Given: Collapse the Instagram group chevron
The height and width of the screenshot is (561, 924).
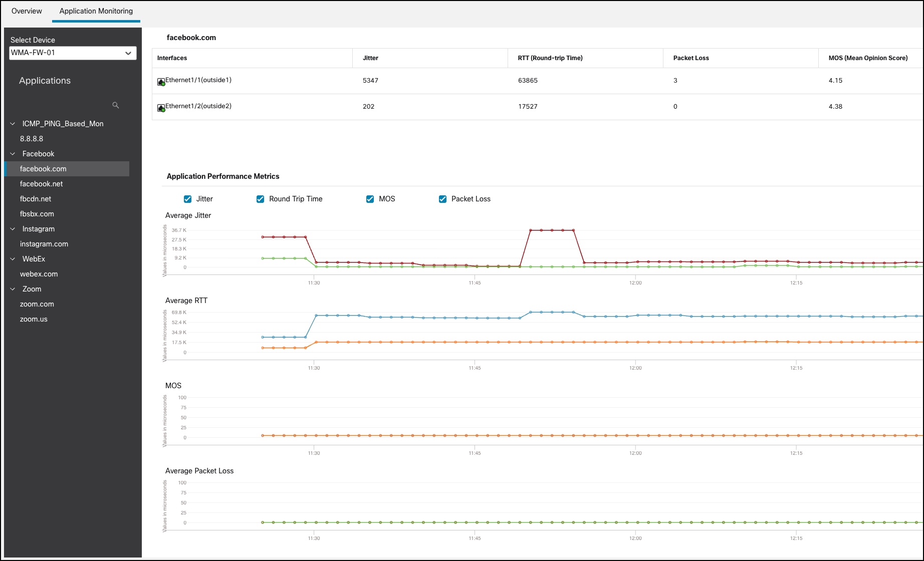Looking at the screenshot, I should [x=13, y=229].
